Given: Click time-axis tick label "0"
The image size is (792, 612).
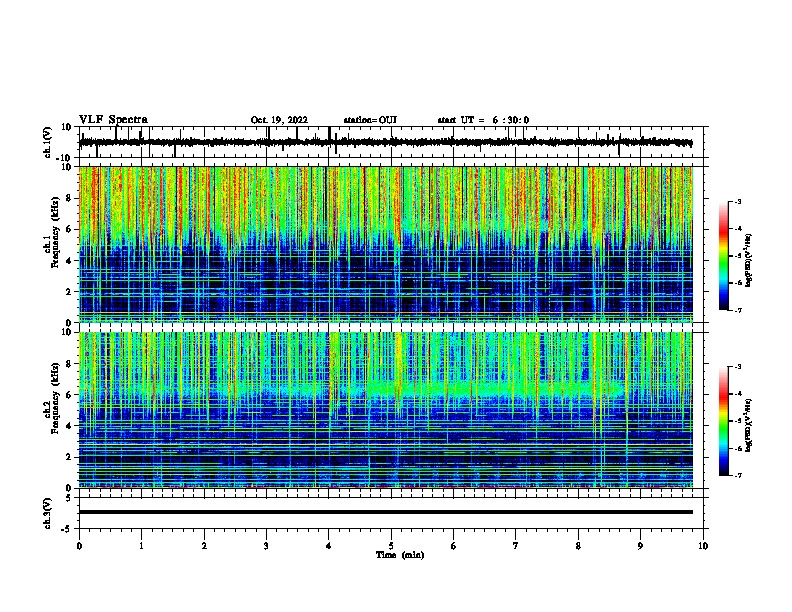Looking at the screenshot, I should tap(79, 546).
